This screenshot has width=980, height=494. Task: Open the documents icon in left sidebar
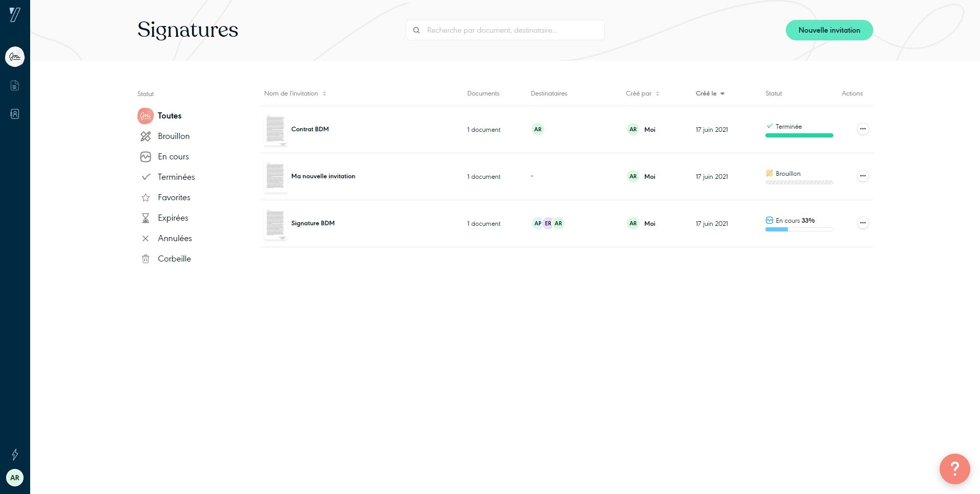15,86
